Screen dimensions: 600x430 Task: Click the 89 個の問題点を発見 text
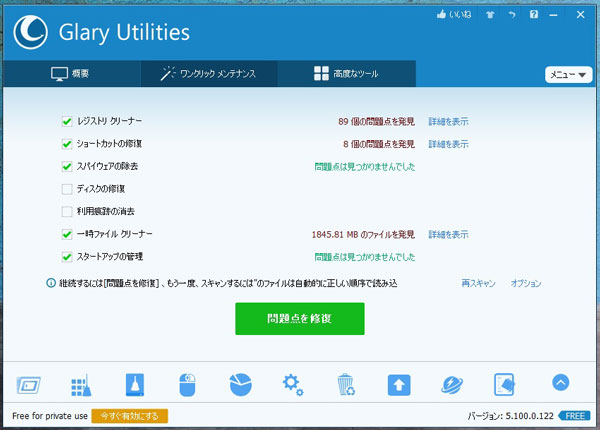coord(377,122)
